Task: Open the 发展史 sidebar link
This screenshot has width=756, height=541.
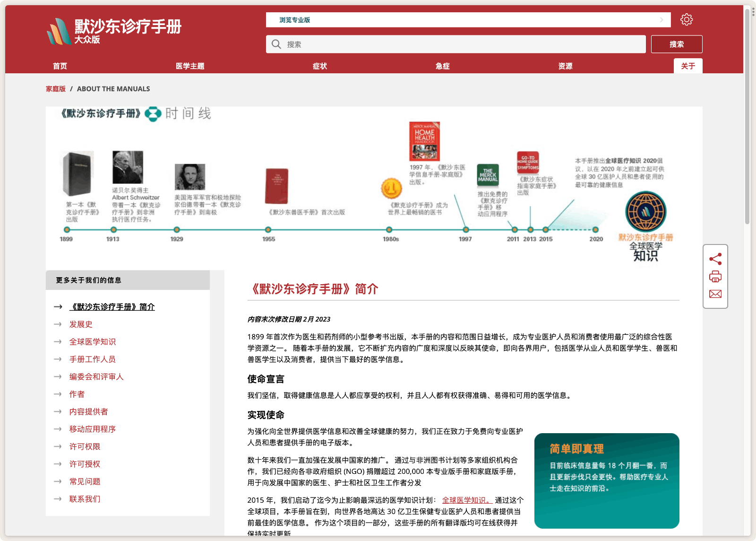Action: [x=81, y=324]
